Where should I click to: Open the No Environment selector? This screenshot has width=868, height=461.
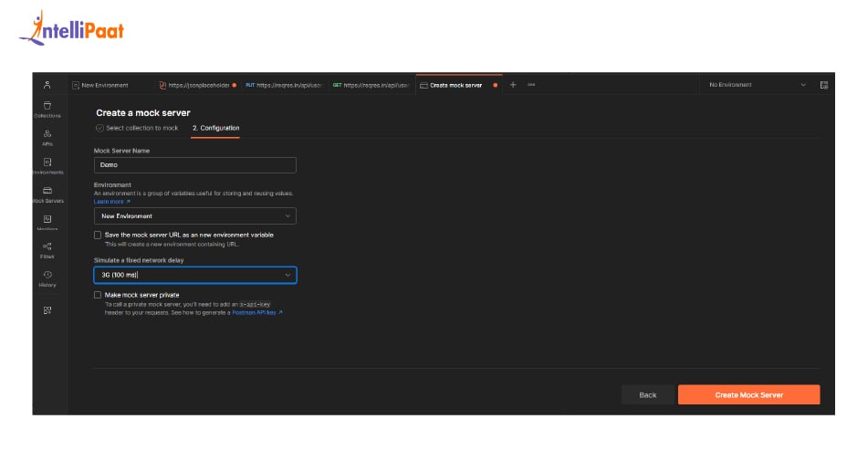pyautogui.click(x=757, y=85)
